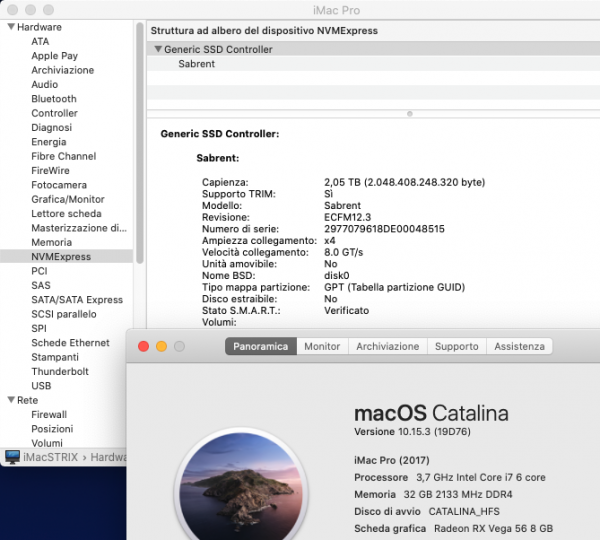The width and height of the screenshot is (600, 540).
Task: Select Firewall under Rete
Action: 49,414
